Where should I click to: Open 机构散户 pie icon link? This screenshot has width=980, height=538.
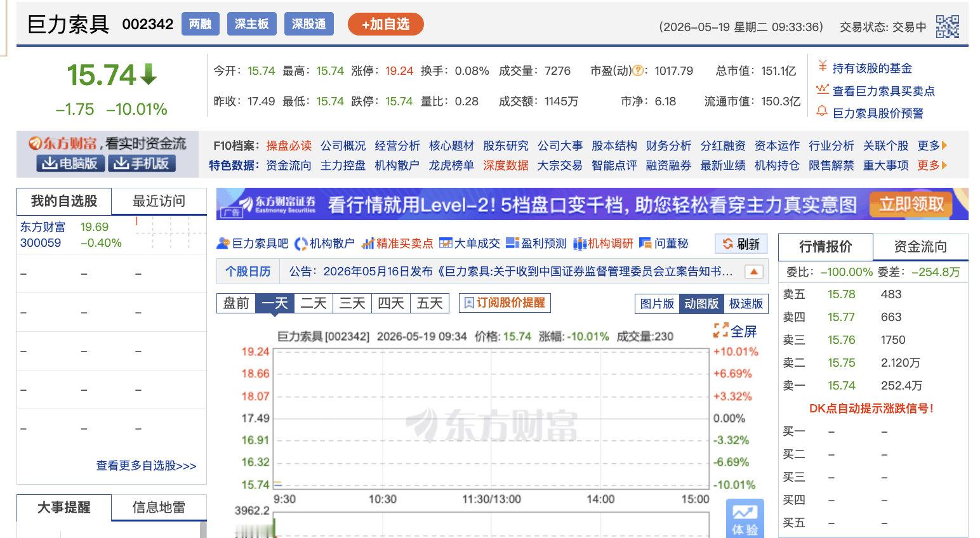tap(324, 244)
